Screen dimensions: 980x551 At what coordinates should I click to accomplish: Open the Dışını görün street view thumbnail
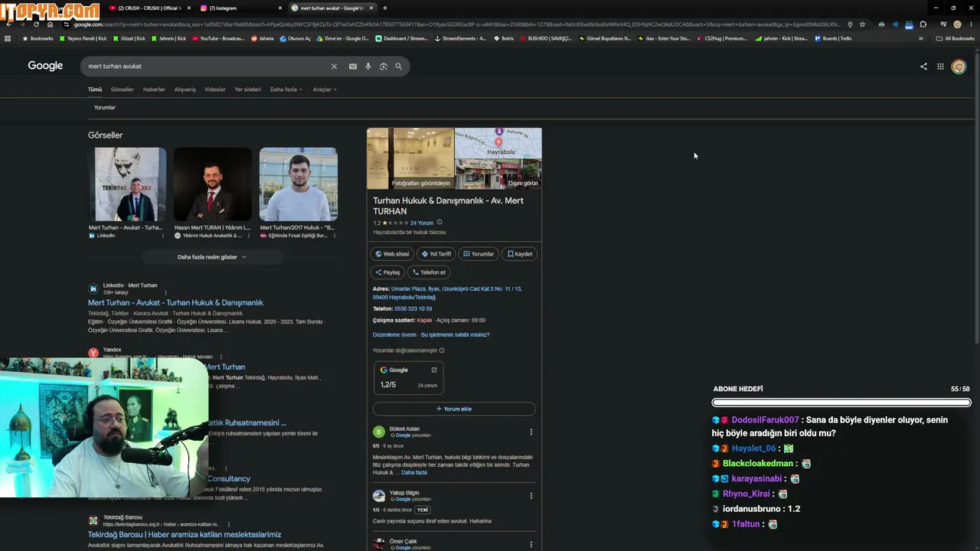(498, 174)
